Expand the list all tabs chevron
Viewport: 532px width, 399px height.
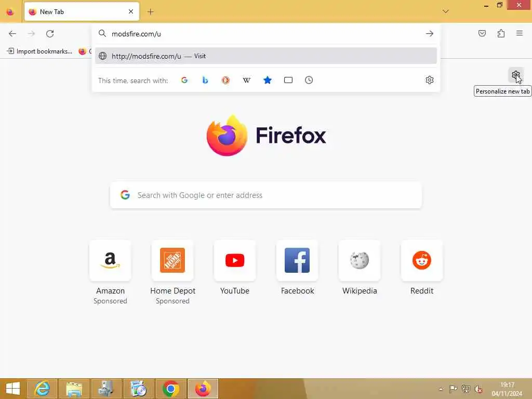coord(445,11)
